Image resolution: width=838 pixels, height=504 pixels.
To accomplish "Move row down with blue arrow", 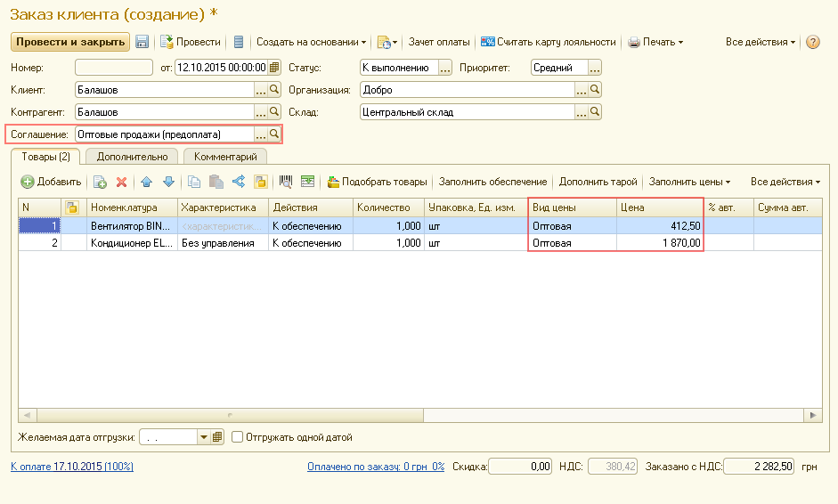I will 167,182.
